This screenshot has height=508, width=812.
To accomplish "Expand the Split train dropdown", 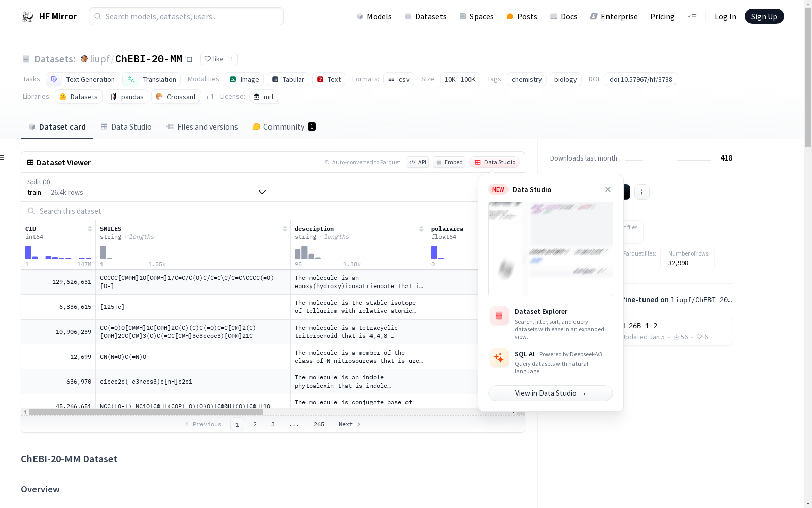I will pos(147,187).
